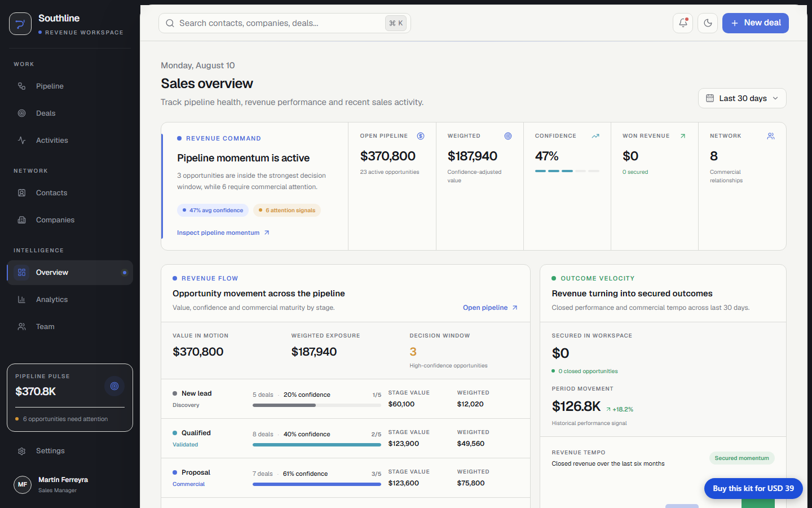The width and height of the screenshot is (812, 508).
Task: Click the Secured momentum badge
Action: click(742, 458)
